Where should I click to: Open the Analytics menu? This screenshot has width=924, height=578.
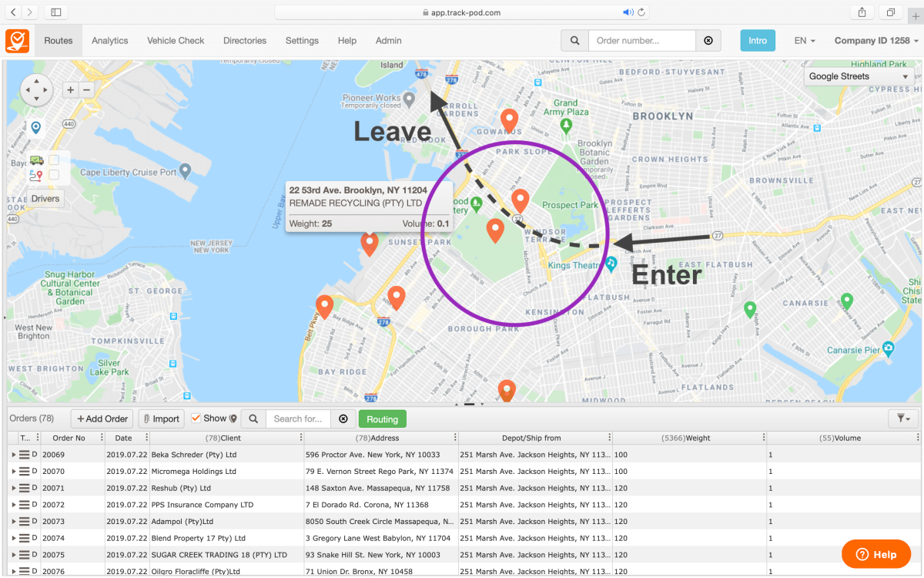110,41
